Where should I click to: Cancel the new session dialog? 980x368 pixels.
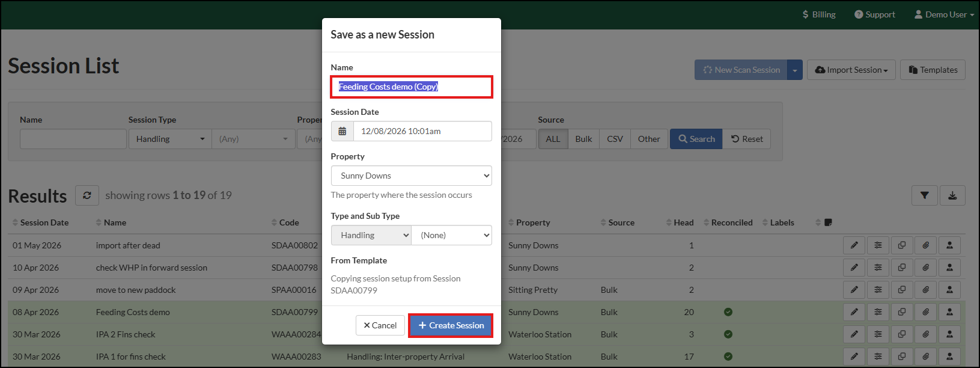tap(380, 325)
